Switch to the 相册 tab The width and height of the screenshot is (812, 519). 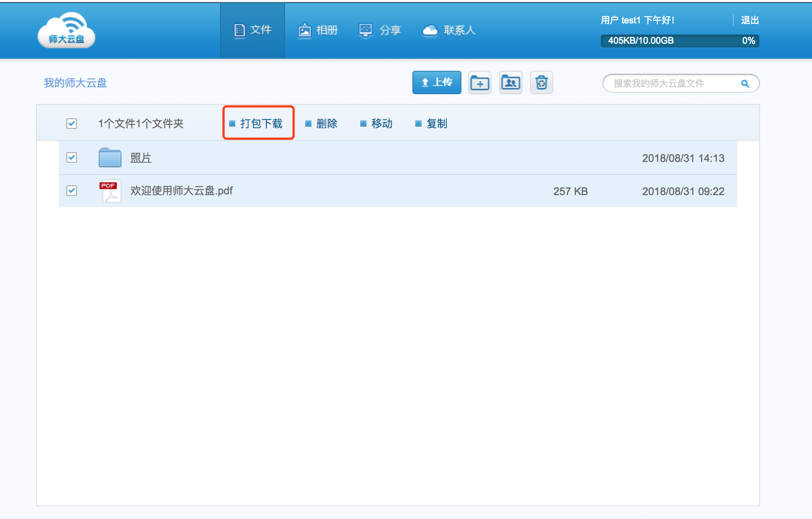318,30
